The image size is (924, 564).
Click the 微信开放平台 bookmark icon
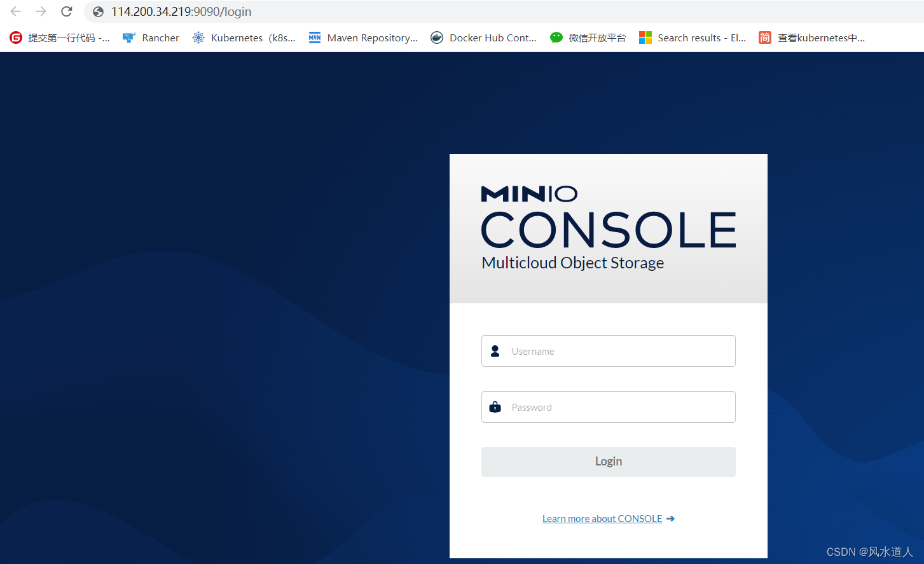556,38
